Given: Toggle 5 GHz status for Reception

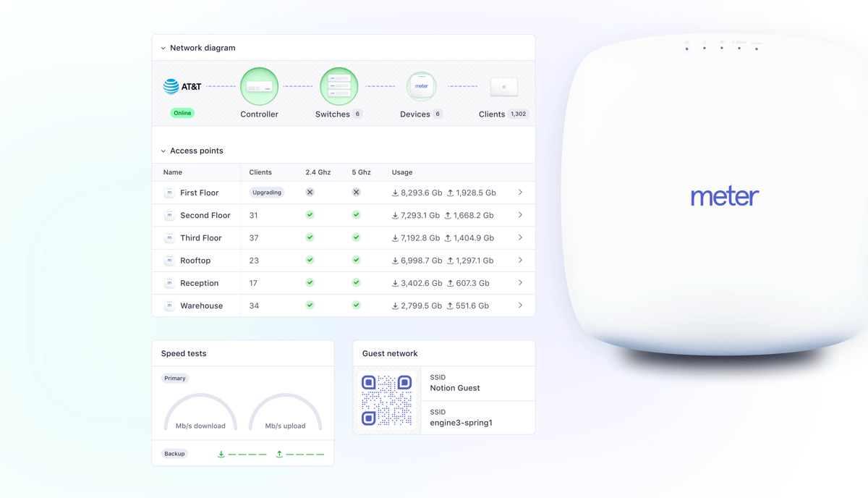Looking at the screenshot, I should pos(355,282).
